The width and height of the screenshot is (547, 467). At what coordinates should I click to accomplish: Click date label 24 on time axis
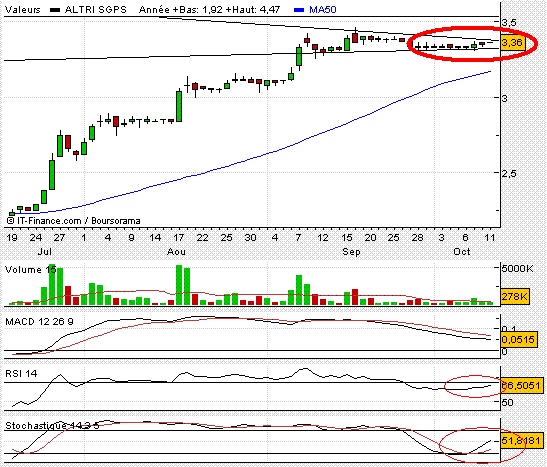pyautogui.click(x=36, y=238)
